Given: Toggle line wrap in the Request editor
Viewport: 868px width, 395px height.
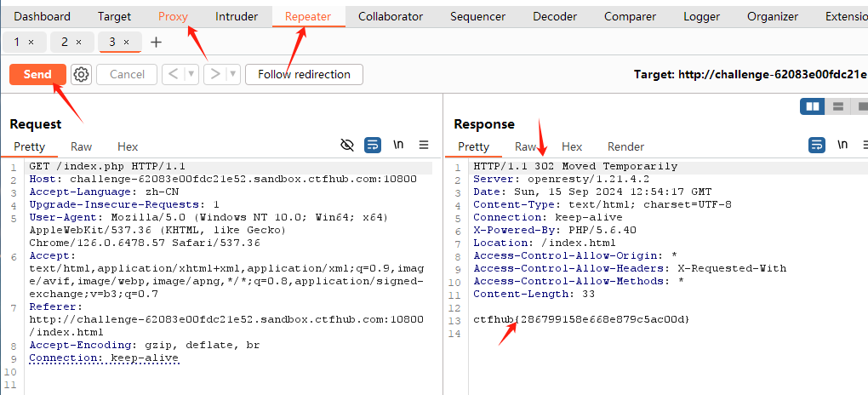Looking at the screenshot, I should coord(373,145).
